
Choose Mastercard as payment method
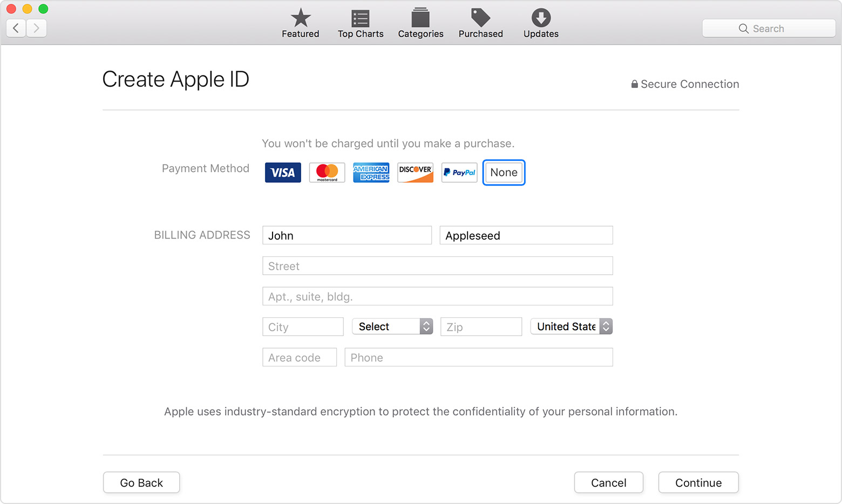pos(327,173)
